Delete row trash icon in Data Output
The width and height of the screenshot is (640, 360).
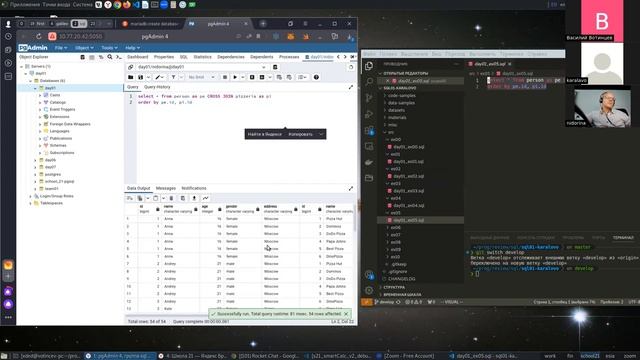[171, 198]
